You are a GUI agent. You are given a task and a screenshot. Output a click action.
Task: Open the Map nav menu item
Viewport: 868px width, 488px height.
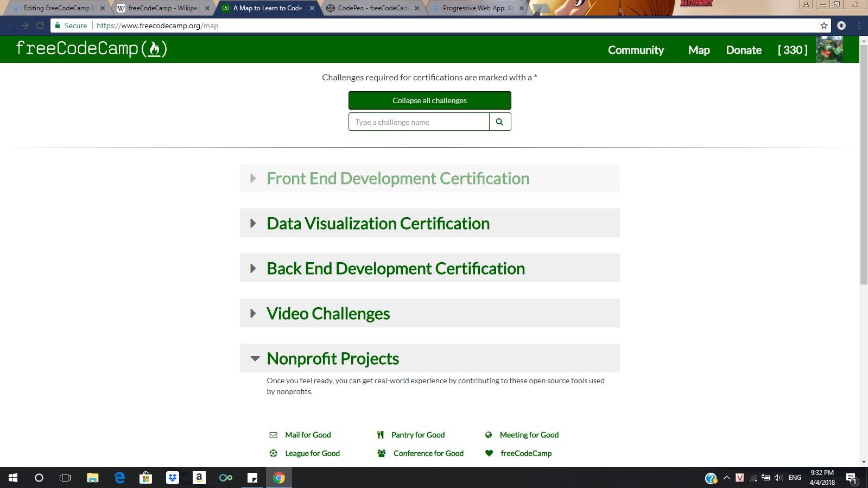coord(699,50)
